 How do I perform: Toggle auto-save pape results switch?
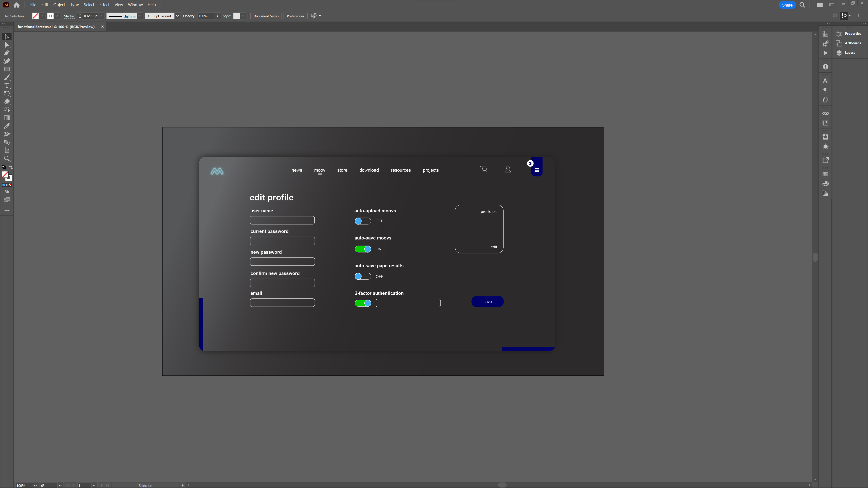pyautogui.click(x=363, y=276)
